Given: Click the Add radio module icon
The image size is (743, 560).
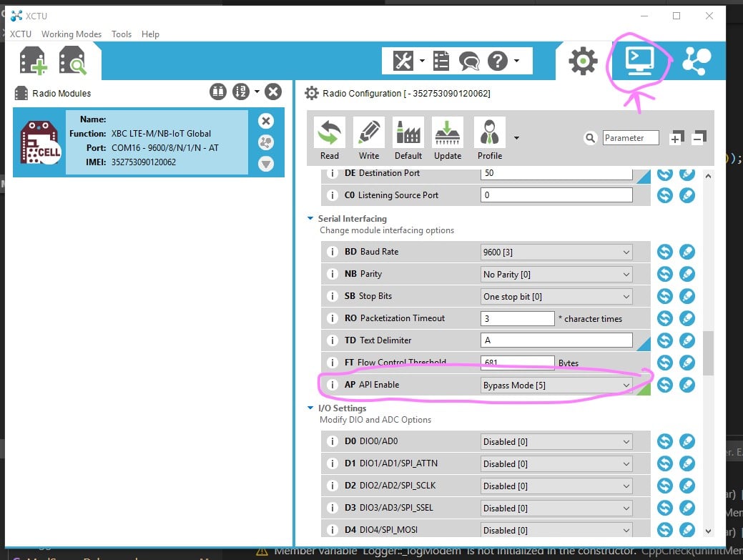Looking at the screenshot, I should click(33, 62).
